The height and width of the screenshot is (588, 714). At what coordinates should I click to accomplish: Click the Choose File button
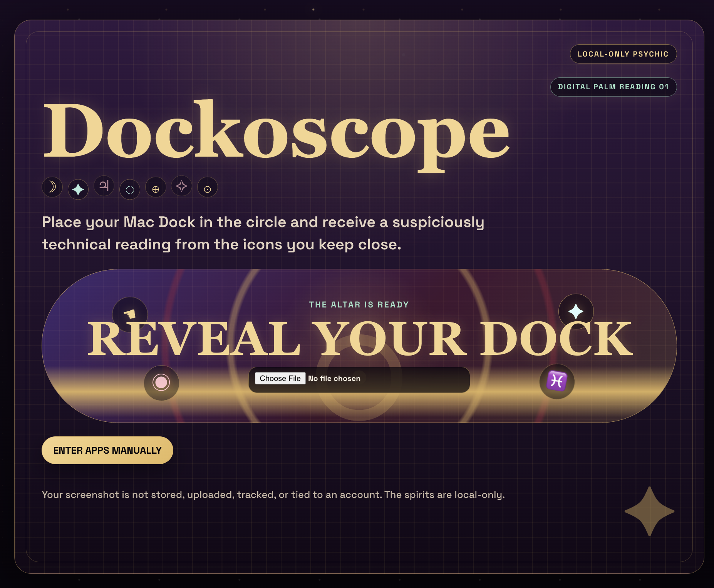click(x=280, y=378)
